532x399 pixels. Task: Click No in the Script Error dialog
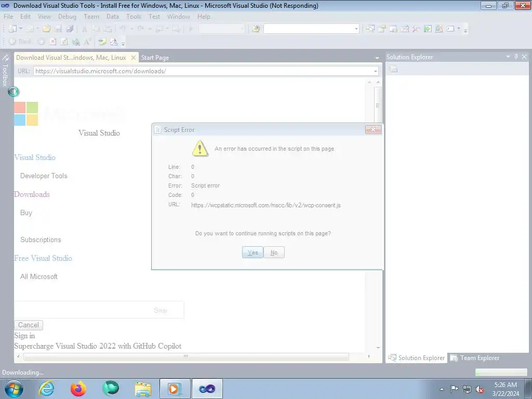coord(274,252)
